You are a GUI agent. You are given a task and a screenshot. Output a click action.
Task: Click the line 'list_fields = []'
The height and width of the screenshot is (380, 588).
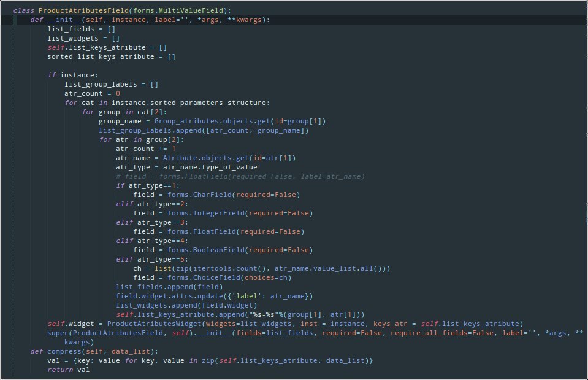[x=82, y=29]
